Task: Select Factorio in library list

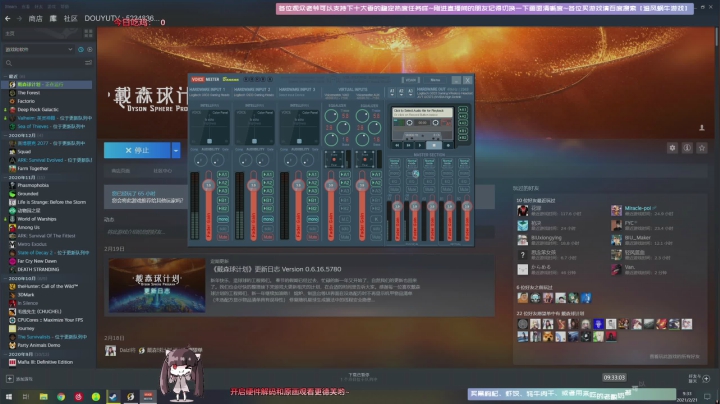Action: tap(26, 101)
